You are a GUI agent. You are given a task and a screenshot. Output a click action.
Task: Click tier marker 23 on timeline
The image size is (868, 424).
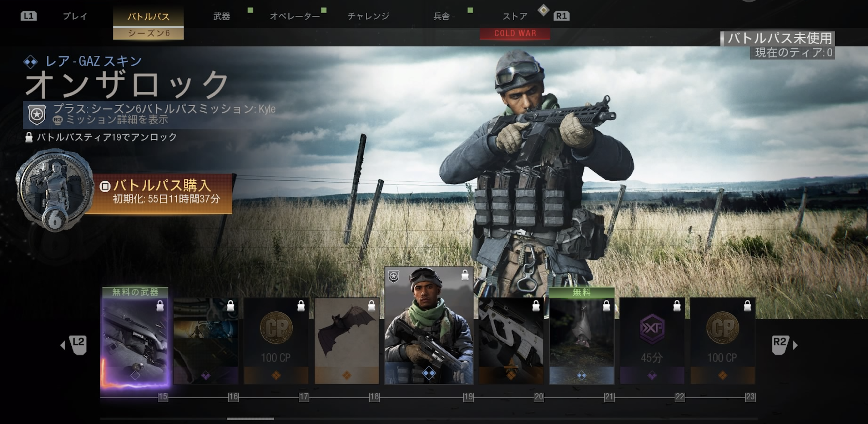pos(750,397)
